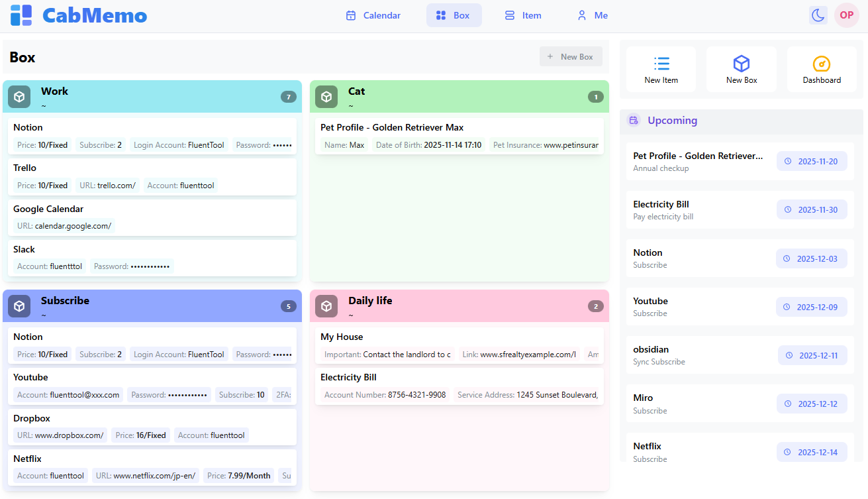Click the www.netflix.com/jp-en/ URL tag
This screenshot has width=868, height=499.
pyautogui.click(x=146, y=476)
